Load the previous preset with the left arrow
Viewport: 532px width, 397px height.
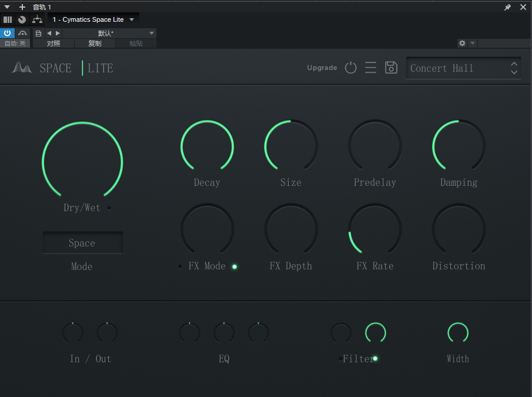coord(49,34)
